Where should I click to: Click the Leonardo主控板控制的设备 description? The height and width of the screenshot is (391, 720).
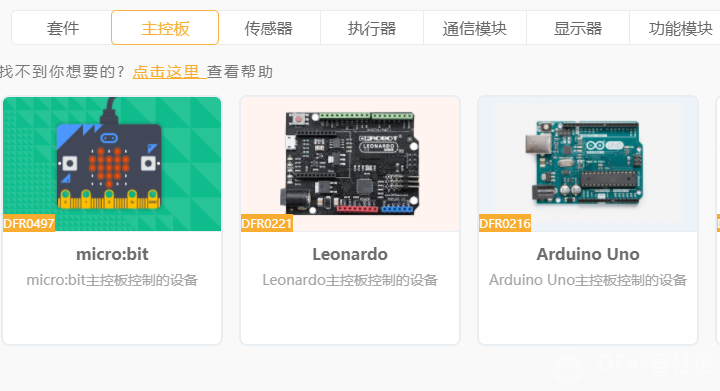tap(350, 280)
